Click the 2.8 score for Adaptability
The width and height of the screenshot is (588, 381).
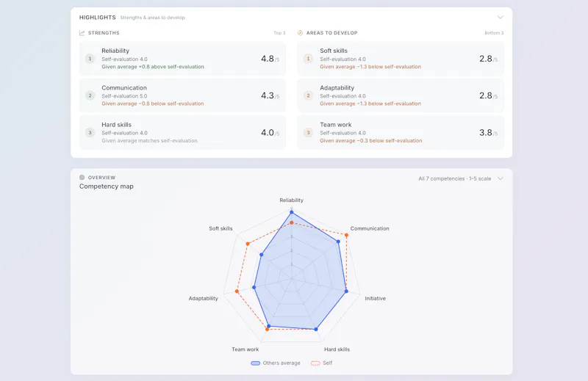click(486, 95)
